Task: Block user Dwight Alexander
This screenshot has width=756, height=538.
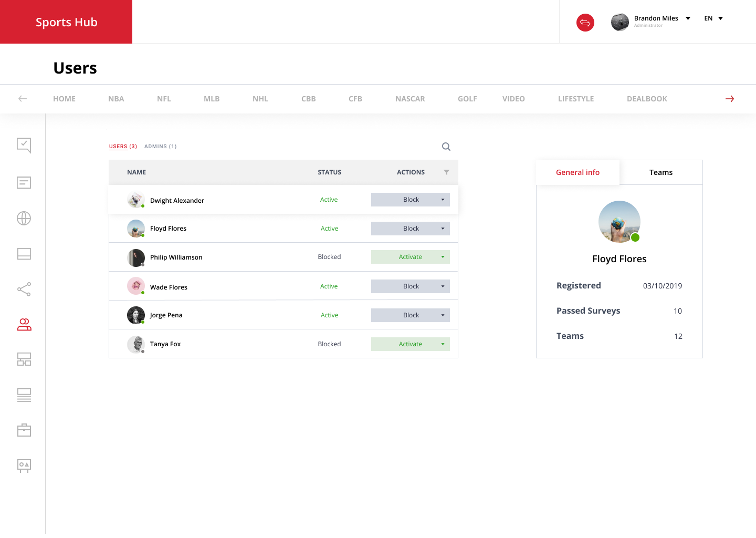Action: (x=411, y=200)
